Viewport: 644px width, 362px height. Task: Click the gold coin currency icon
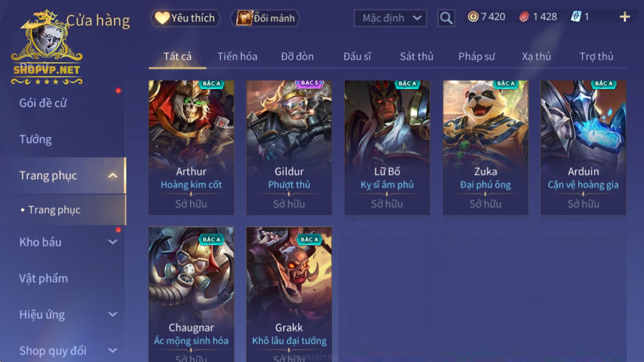pos(473,17)
